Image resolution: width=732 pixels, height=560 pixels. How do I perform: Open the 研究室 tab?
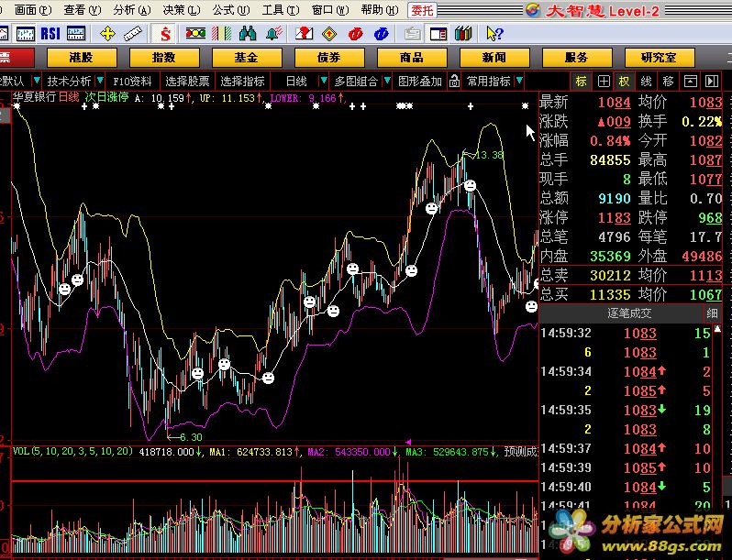[660, 58]
